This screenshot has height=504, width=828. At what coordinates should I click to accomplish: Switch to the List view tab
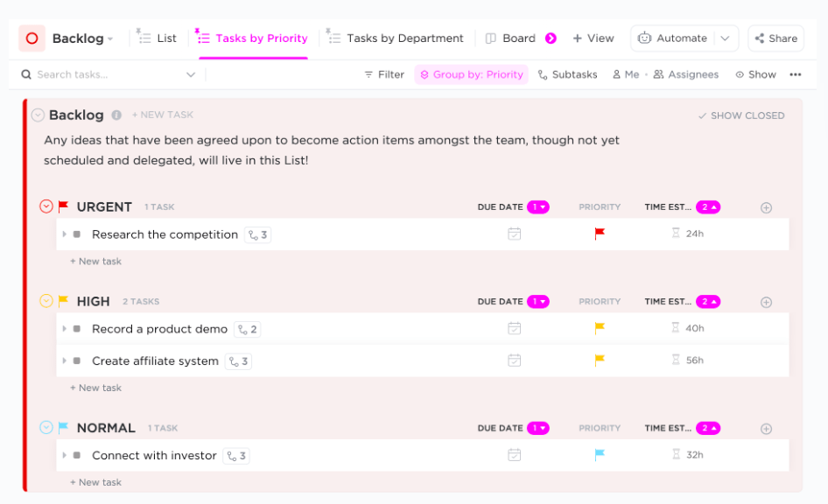(158, 38)
